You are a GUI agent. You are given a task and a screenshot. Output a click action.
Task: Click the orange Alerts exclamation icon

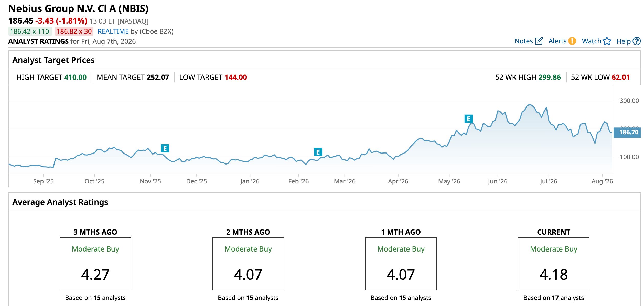click(x=572, y=41)
